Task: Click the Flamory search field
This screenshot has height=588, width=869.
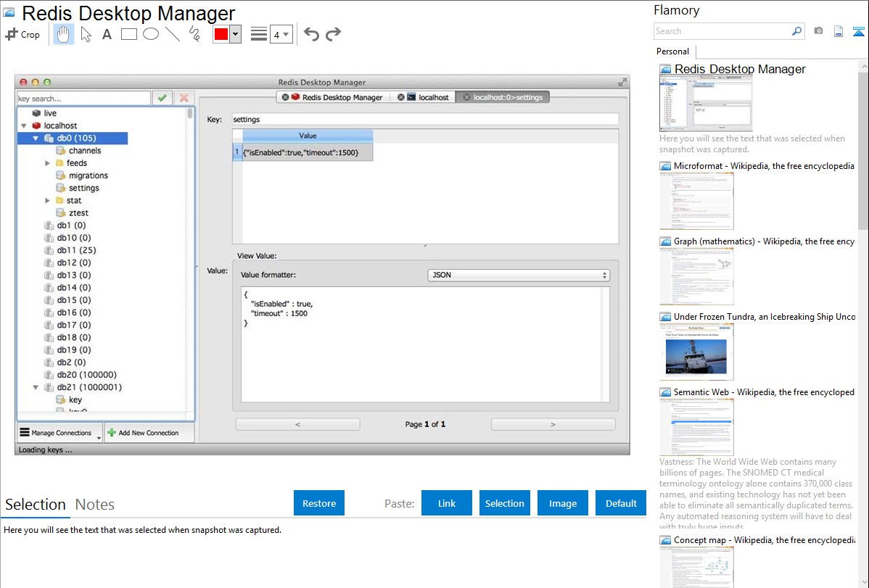Action: click(722, 31)
